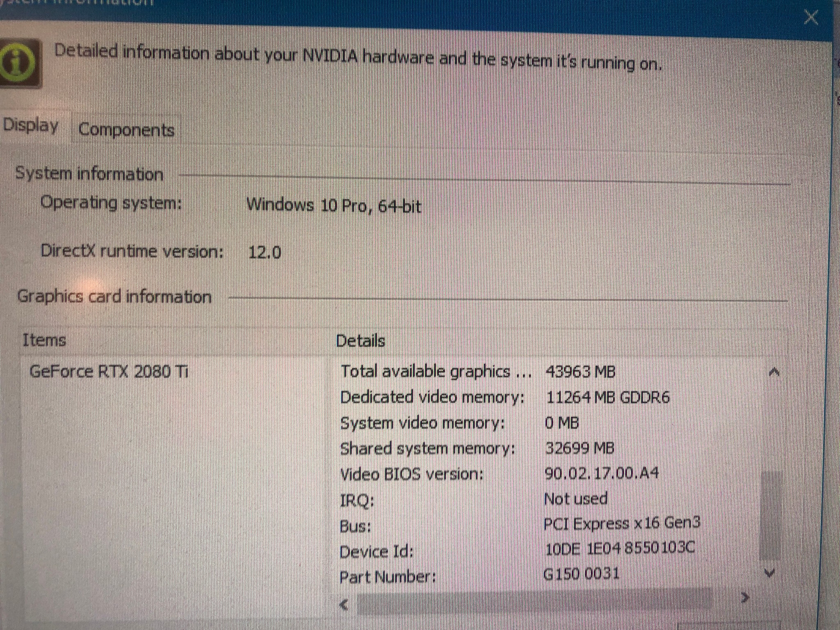The width and height of the screenshot is (840, 630).
Task: Click the 10DE 1E04 8550103C device id
Action: [x=620, y=548]
